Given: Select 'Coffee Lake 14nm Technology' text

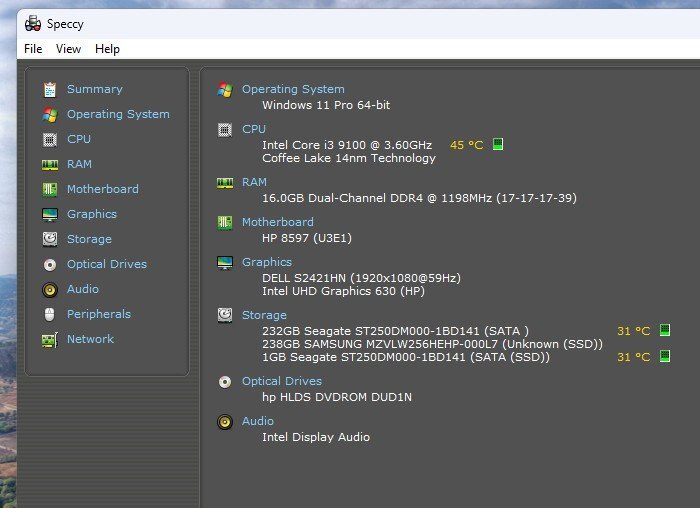Looking at the screenshot, I should pos(349,158).
